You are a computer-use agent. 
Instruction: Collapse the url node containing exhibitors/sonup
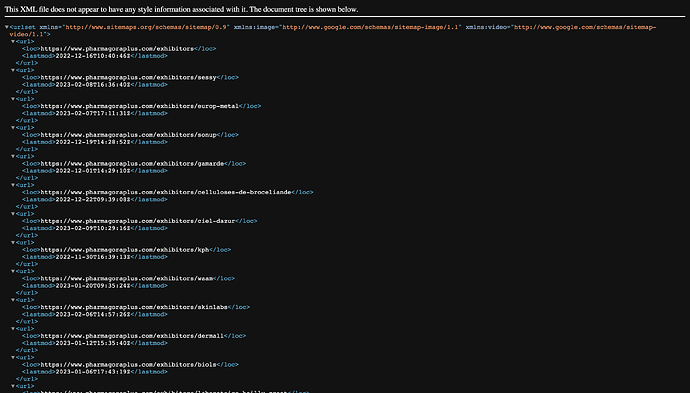[x=13, y=128]
